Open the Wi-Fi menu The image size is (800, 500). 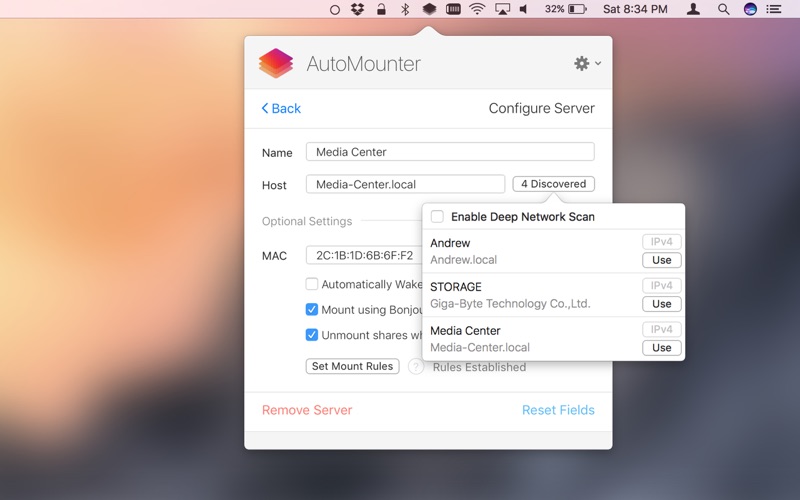[x=477, y=9]
